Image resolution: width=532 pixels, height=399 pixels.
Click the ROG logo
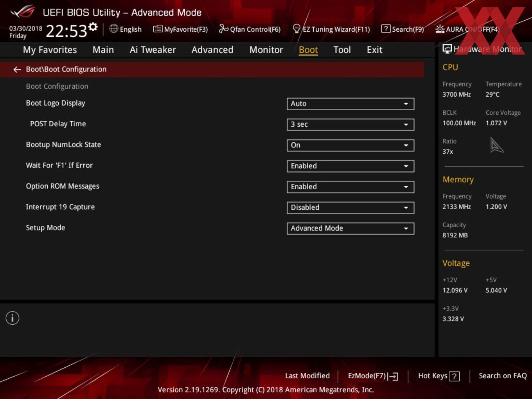tap(23, 12)
